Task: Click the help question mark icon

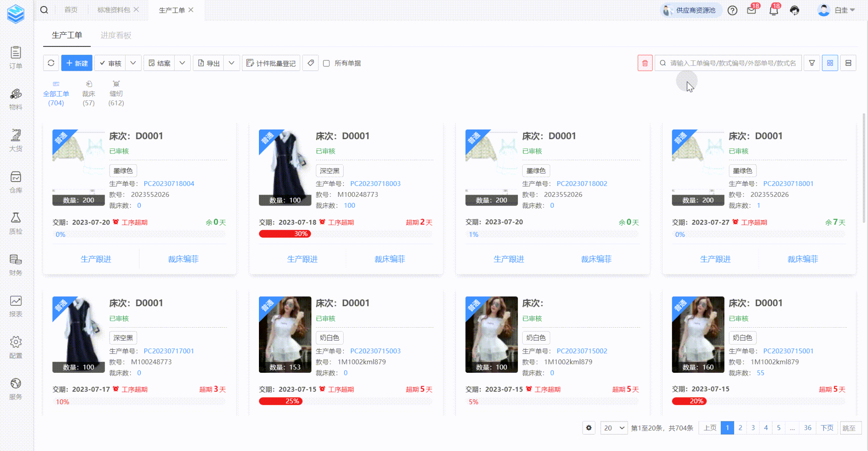Action: point(732,10)
